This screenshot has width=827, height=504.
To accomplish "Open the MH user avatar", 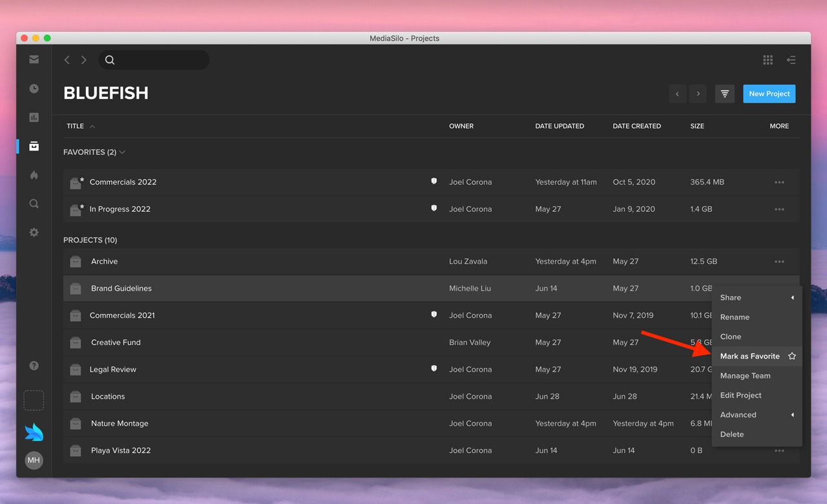I will pos(34,460).
